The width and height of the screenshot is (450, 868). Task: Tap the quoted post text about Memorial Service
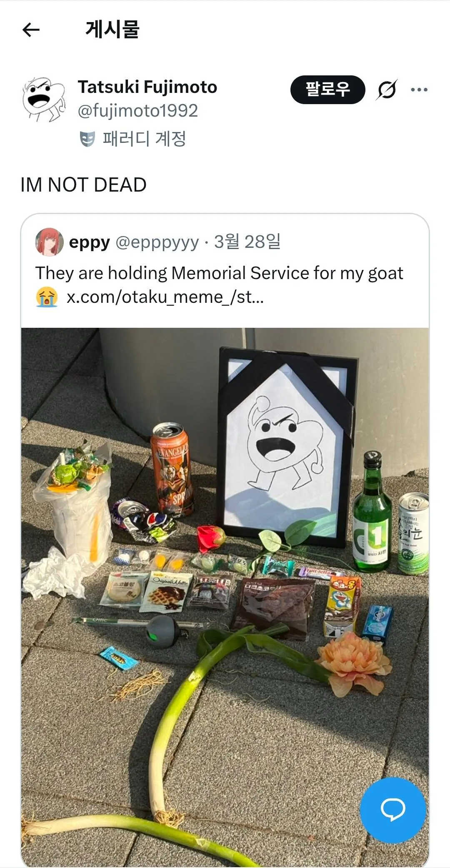[x=219, y=274]
